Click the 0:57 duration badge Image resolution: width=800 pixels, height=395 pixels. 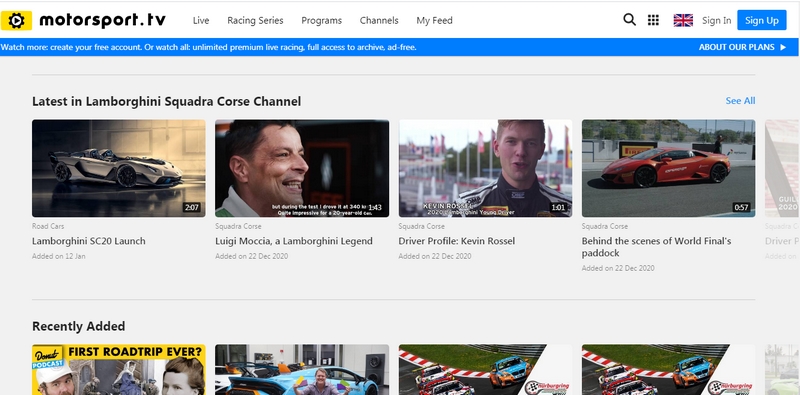tap(741, 207)
